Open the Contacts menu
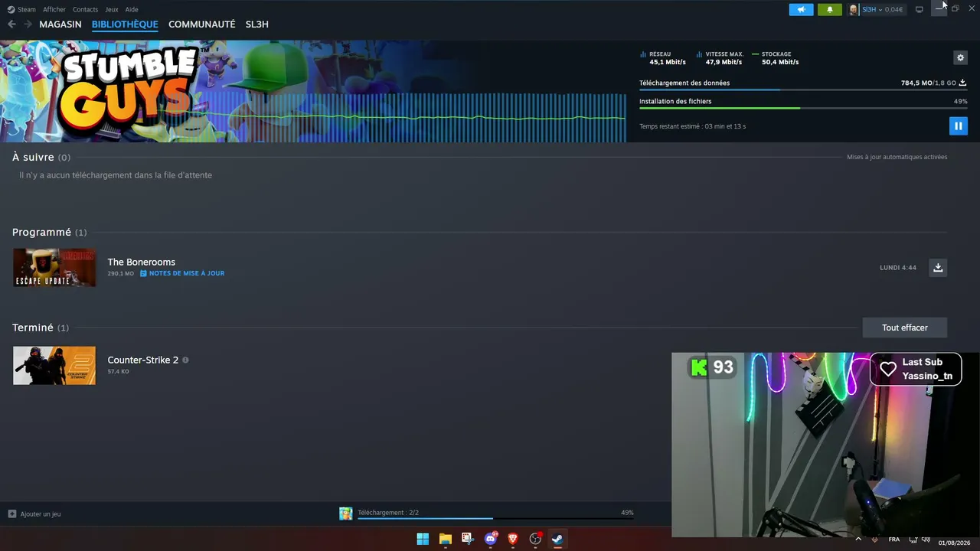 (x=85, y=9)
